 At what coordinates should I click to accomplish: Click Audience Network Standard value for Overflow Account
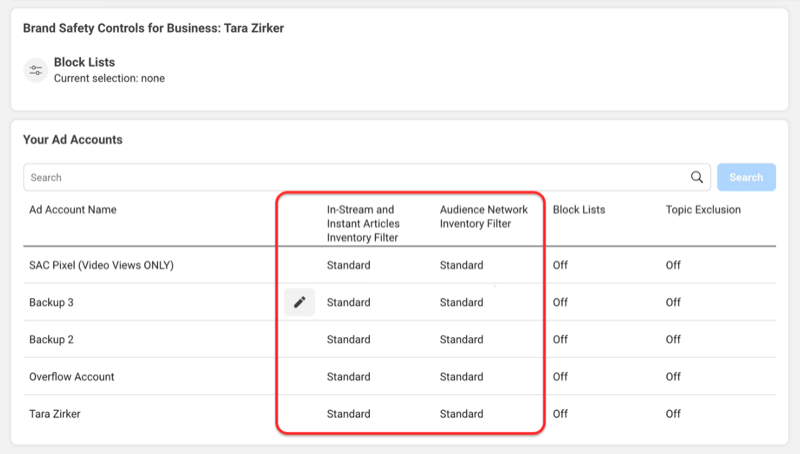click(x=461, y=376)
